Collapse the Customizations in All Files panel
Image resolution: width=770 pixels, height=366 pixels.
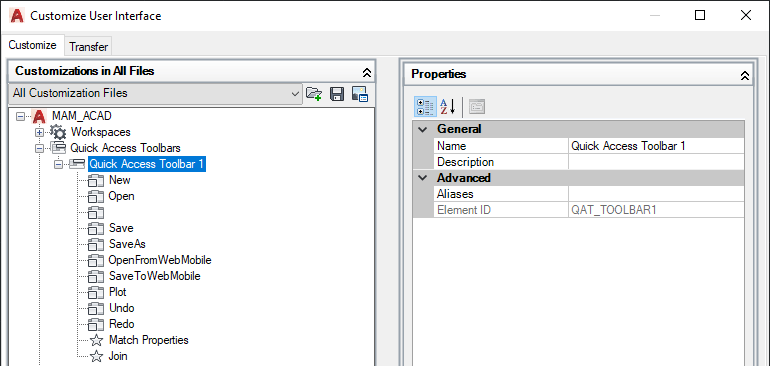[366, 73]
